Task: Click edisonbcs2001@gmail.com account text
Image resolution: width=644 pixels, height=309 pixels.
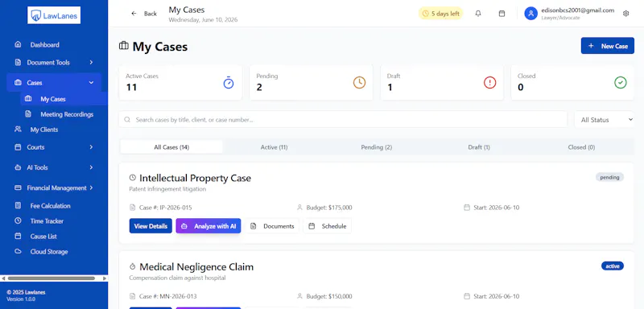Action: 578,10
